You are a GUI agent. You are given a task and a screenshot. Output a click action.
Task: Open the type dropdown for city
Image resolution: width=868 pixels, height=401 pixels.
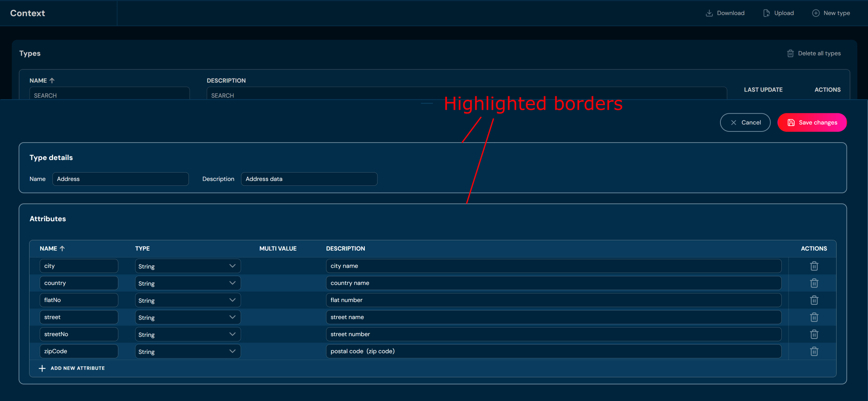(188, 266)
